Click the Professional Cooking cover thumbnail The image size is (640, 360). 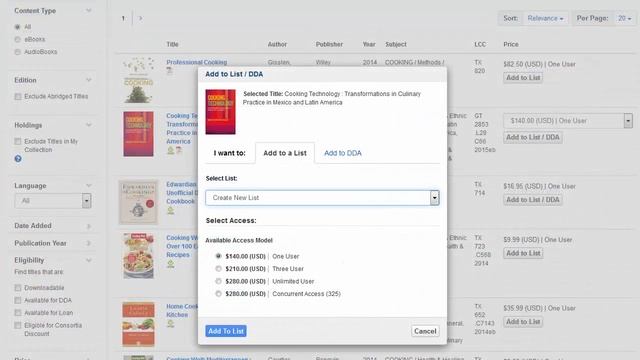pyautogui.click(x=138, y=80)
